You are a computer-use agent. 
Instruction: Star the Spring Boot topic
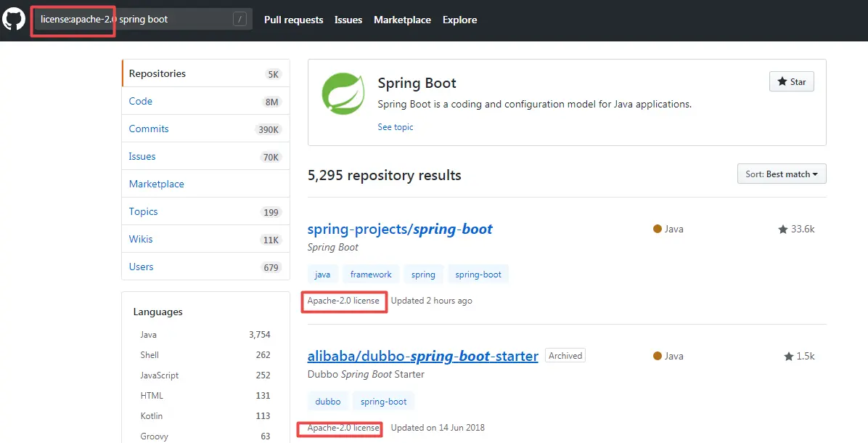click(791, 81)
